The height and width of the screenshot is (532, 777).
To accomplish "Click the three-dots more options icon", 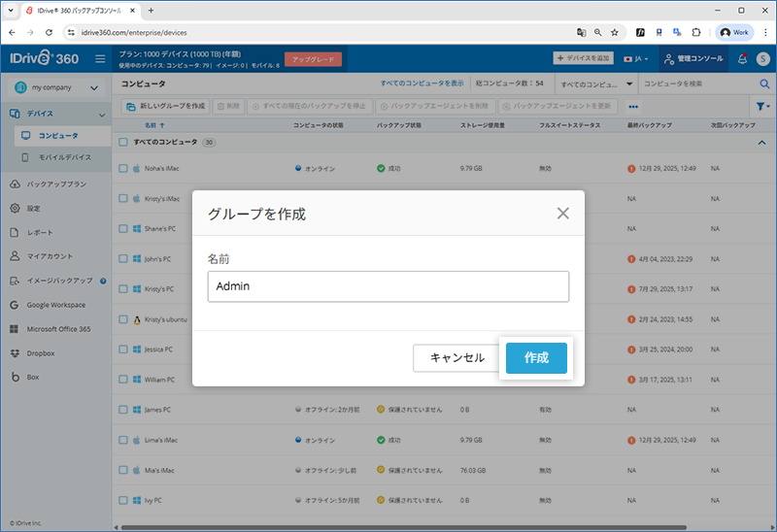I will pyautogui.click(x=633, y=106).
